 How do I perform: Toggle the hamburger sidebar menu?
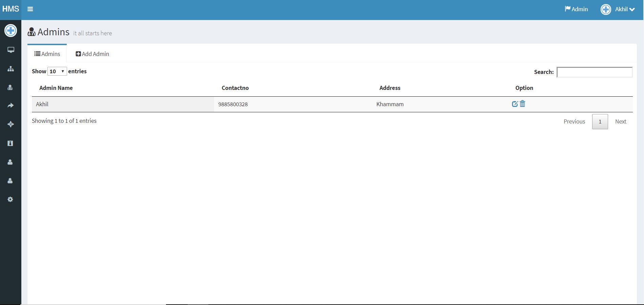click(30, 9)
